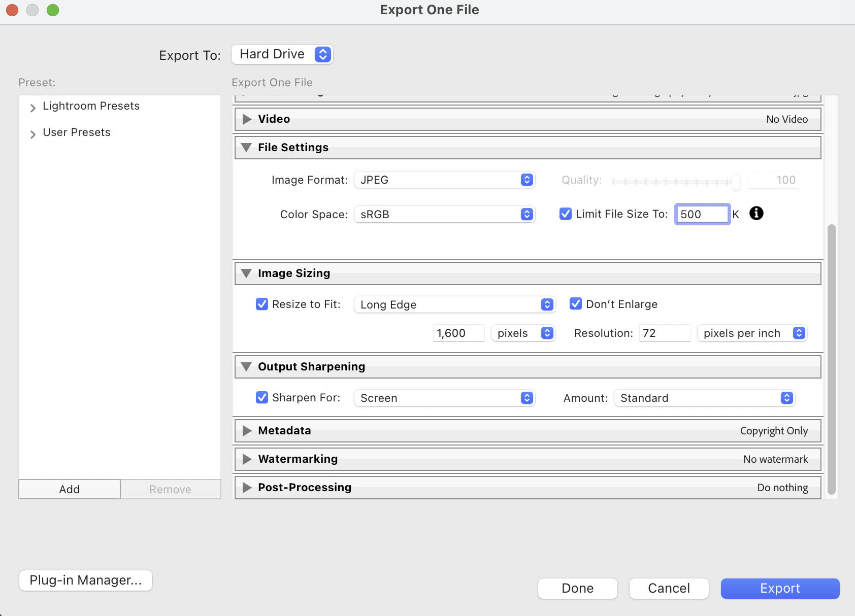Screen dimensions: 855x616
Task: Disable the Resize to Fit checkbox
Action: coord(262,304)
